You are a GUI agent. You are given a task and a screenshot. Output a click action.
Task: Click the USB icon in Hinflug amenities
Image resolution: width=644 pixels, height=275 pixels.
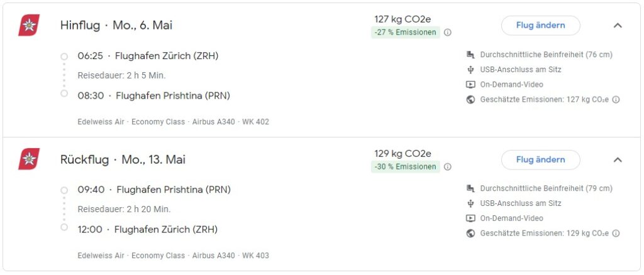click(470, 70)
